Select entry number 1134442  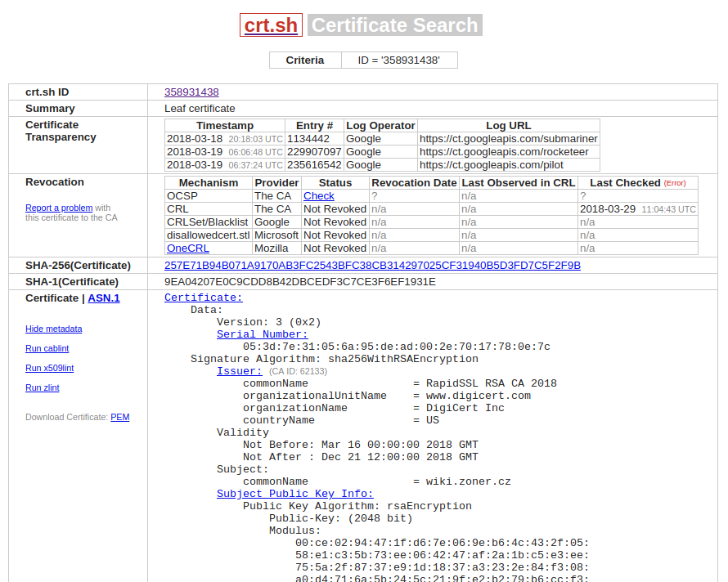pos(308,139)
